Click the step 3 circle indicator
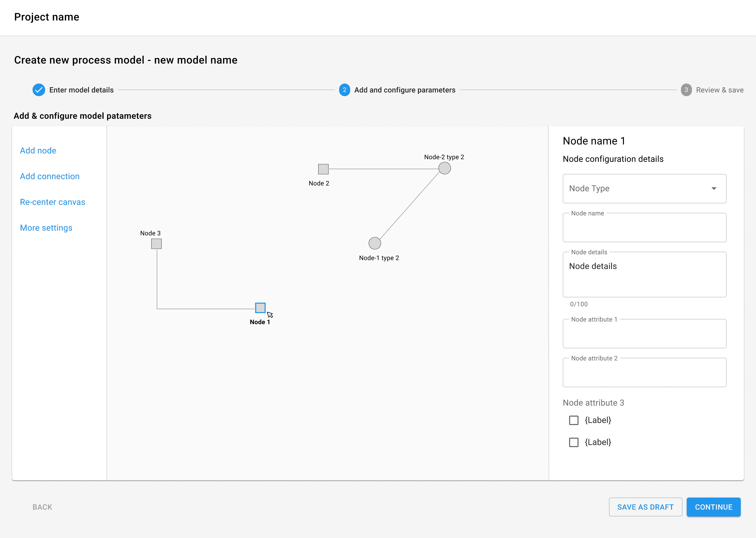Image resolution: width=756 pixels, height=538 pixels. click(686, 90)
